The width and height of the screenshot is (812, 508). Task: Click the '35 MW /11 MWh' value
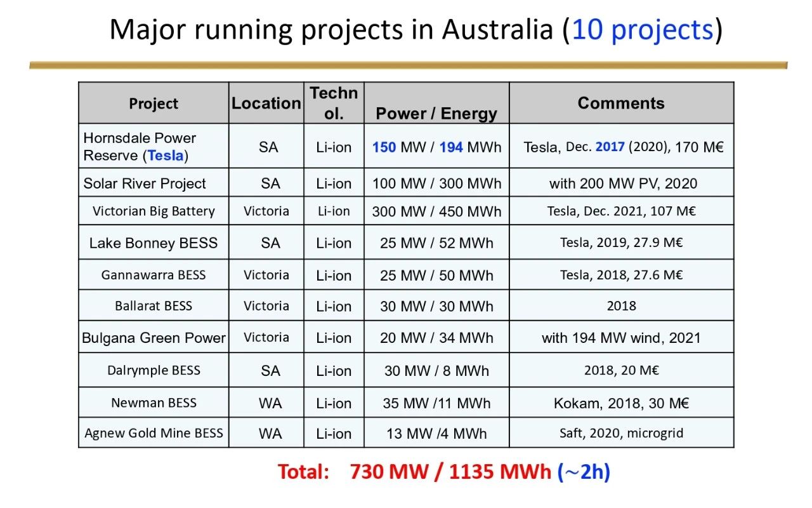[436, 403]
